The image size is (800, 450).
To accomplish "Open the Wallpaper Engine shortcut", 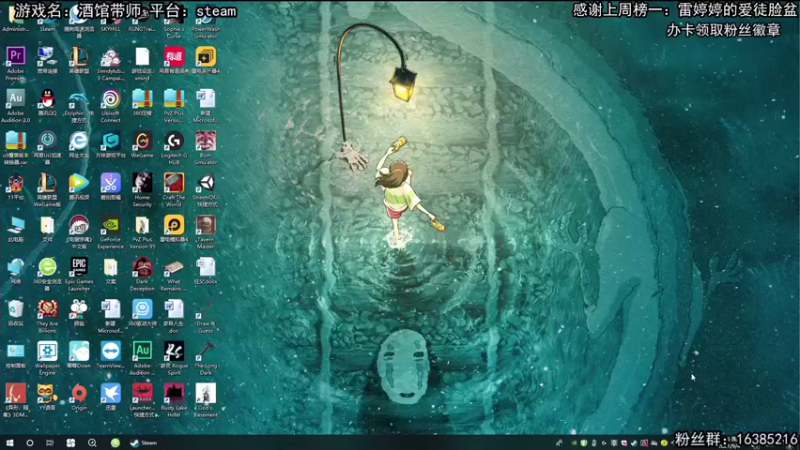I will pyautogui.click(x=47, y=352).
